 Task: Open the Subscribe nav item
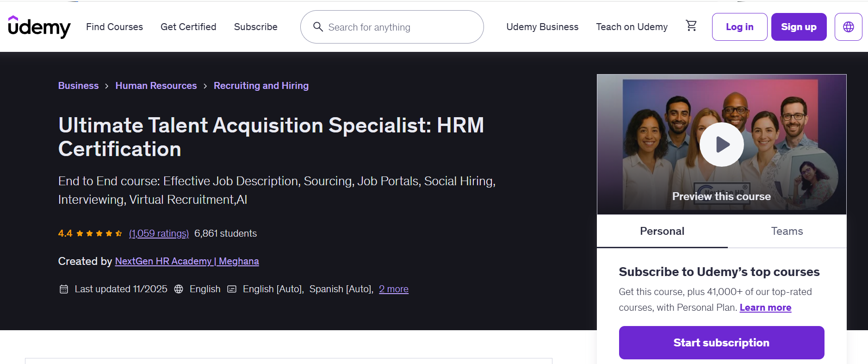tap(255, 27)
